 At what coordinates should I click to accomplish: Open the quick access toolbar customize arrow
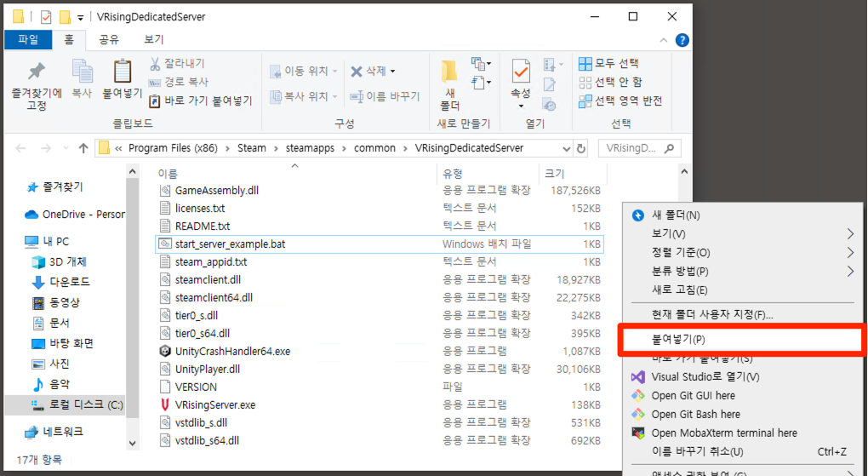pyautogui.click(x=81, y=18)
